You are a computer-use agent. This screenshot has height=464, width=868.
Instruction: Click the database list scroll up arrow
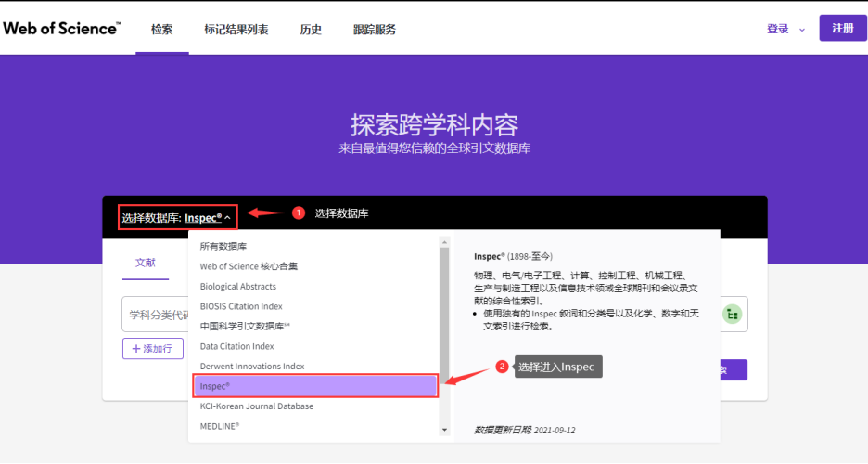[x=444, y=242]
